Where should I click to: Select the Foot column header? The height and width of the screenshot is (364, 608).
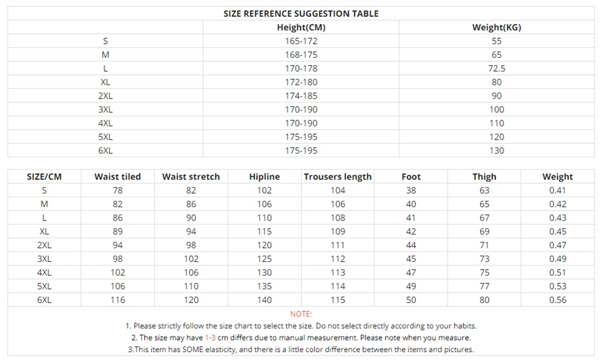click(x=411, y=177)
